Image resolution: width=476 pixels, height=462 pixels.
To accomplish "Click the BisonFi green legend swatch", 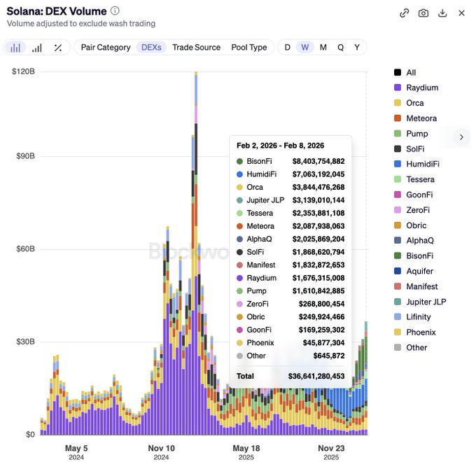I will [398, 255].
